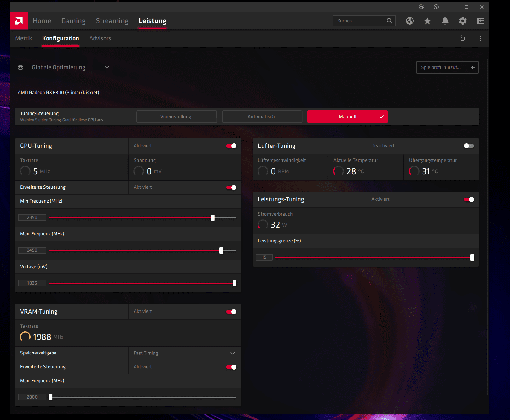Click the VRAM Taktrate 1988 MHz reading
The image size is (510, 420).
point(42,337)
